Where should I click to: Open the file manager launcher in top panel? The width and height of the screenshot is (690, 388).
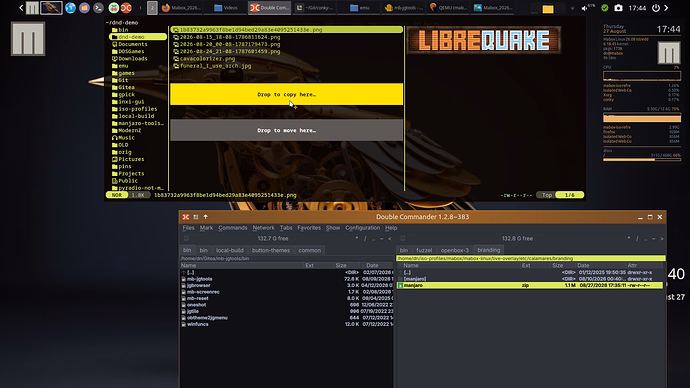point(84,8)
